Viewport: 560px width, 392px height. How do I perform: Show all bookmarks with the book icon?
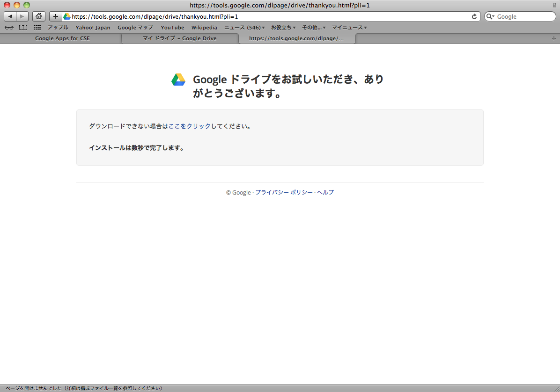(x=23, y=28)
